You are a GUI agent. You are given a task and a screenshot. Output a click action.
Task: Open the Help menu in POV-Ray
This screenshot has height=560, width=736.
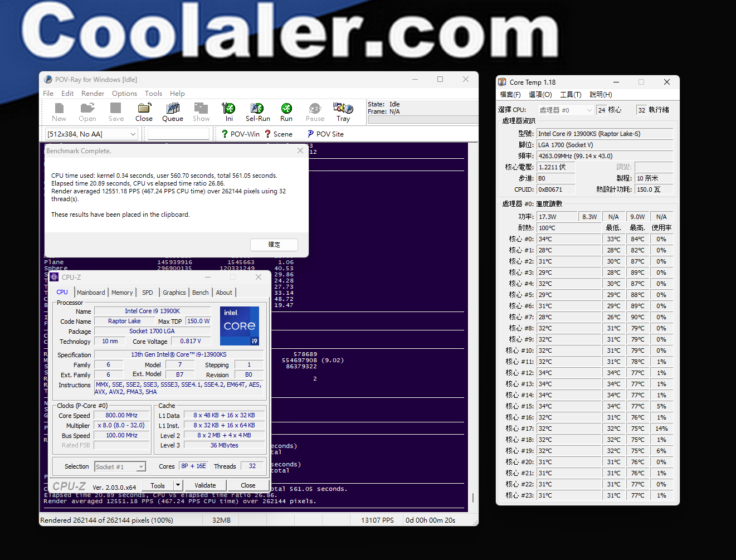177,94
